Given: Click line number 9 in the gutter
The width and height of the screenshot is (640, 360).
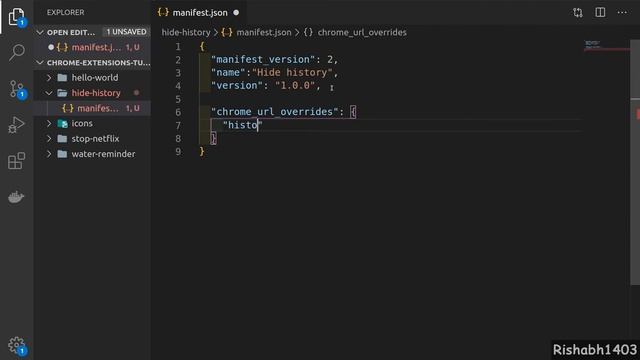Looking at the screenshot, I should tap(178, 151).
